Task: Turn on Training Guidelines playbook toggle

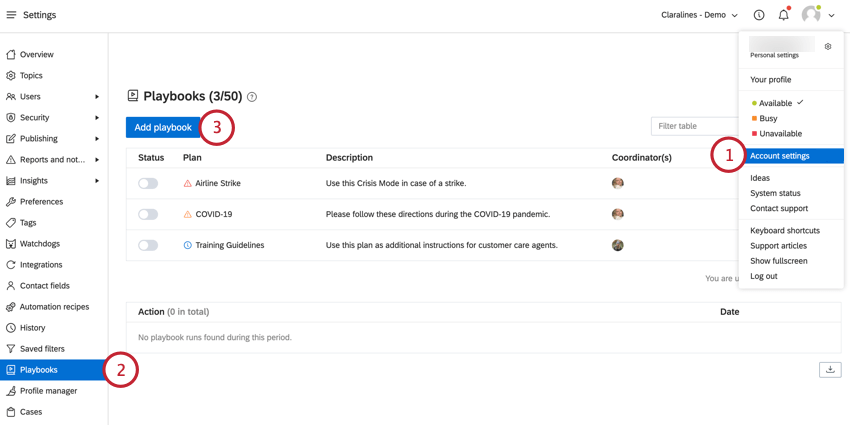Action: point(148,245)
